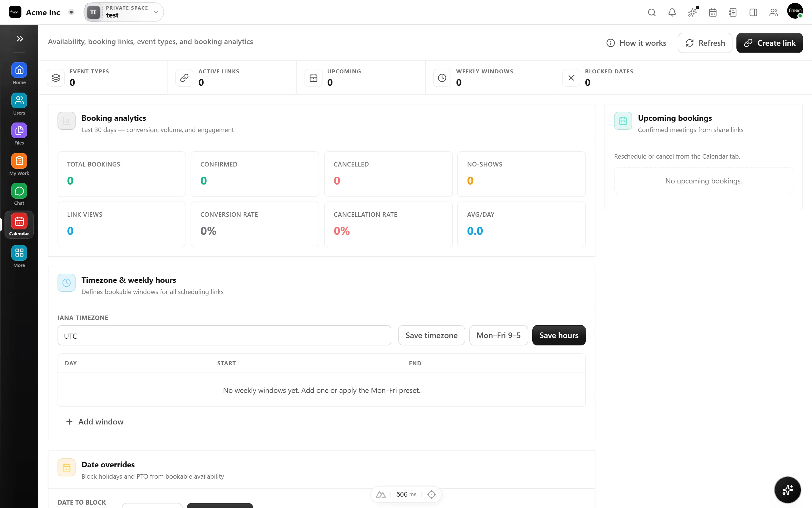Click floating AI assistant button
The image size is (812, 508).
tap(787, 490)
